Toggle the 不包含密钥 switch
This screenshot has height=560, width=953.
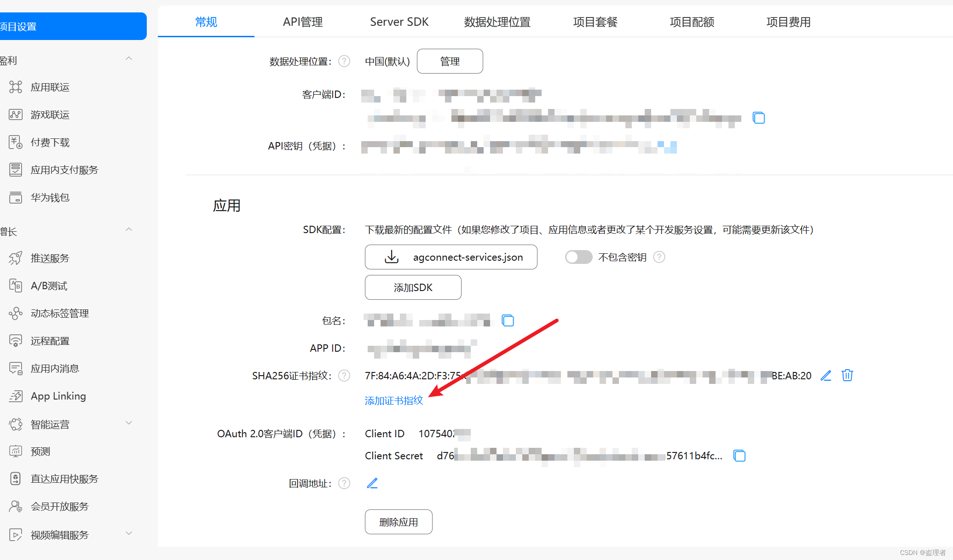point(578,257)
